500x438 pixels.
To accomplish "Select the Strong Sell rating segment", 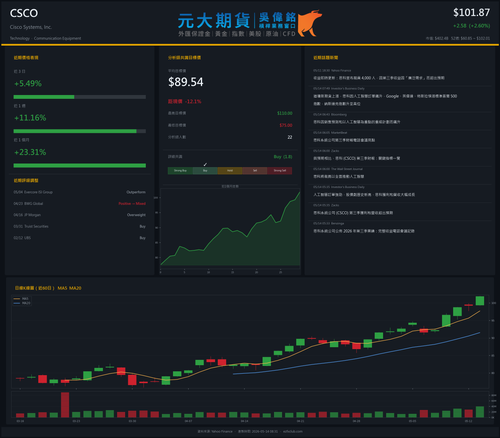I will click(x=280, y=171).
